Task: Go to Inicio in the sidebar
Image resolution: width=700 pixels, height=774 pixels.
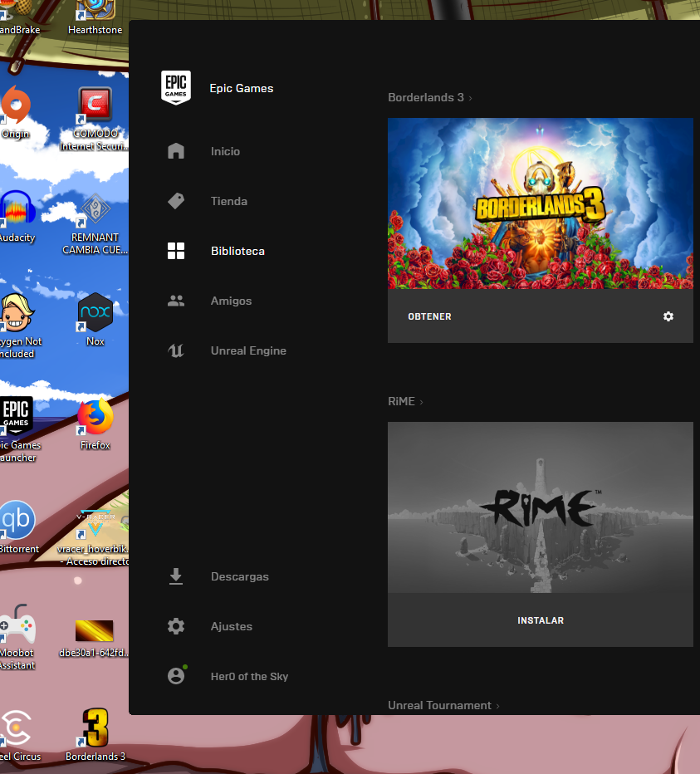Action: pyautogui.click(x=225, y=151)
